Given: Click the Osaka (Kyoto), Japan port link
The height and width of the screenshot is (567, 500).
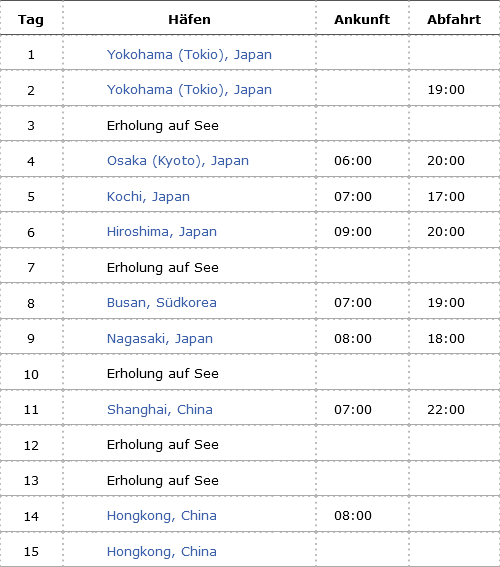Looking at the screenshot, I should (178, 161).
